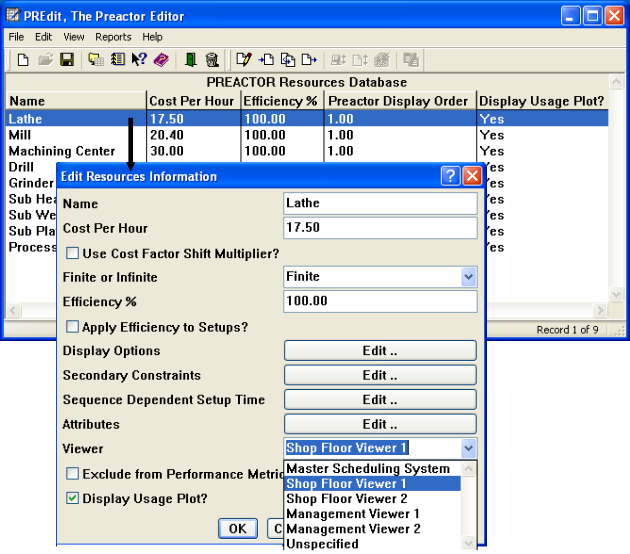Click the green exit door icon
Viewport: 630px width, 554px height.
190,60
